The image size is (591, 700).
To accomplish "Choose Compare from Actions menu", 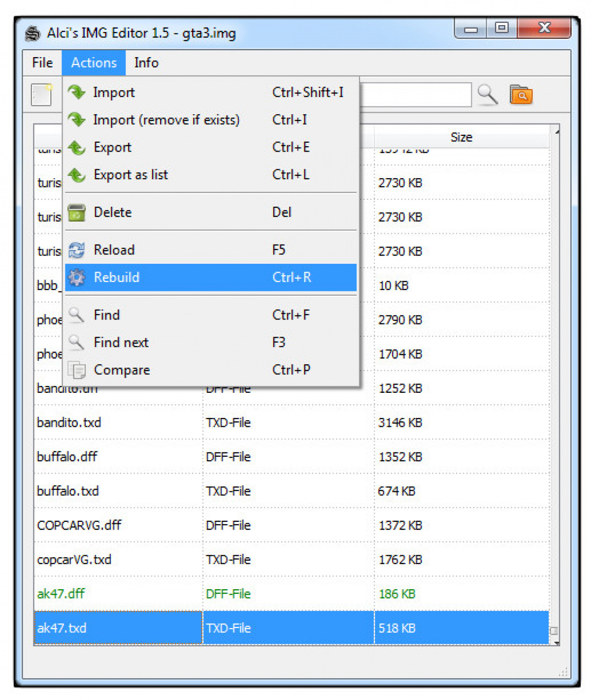I will [211, 370].
